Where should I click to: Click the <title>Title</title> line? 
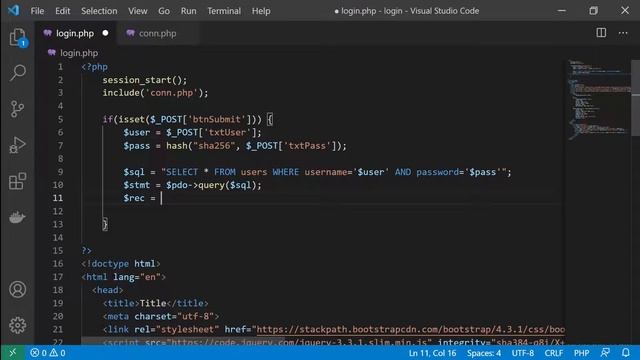pos(156,303)
